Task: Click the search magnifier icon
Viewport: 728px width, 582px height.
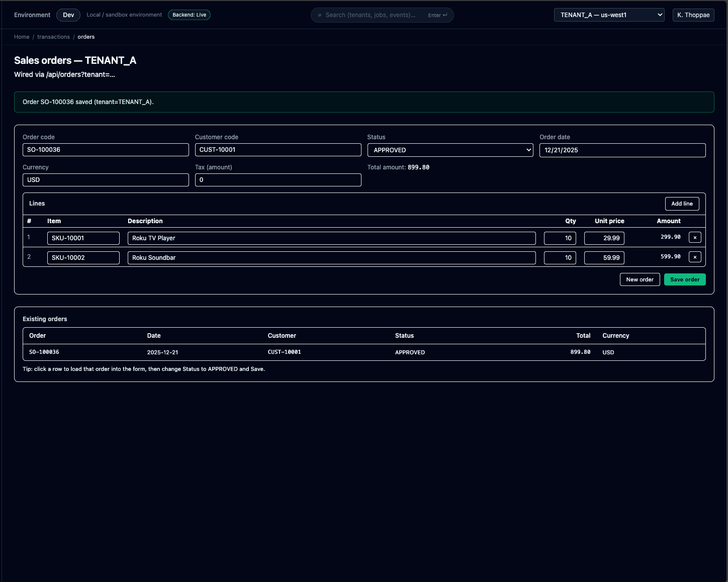Action: click(x=320, y=15)
